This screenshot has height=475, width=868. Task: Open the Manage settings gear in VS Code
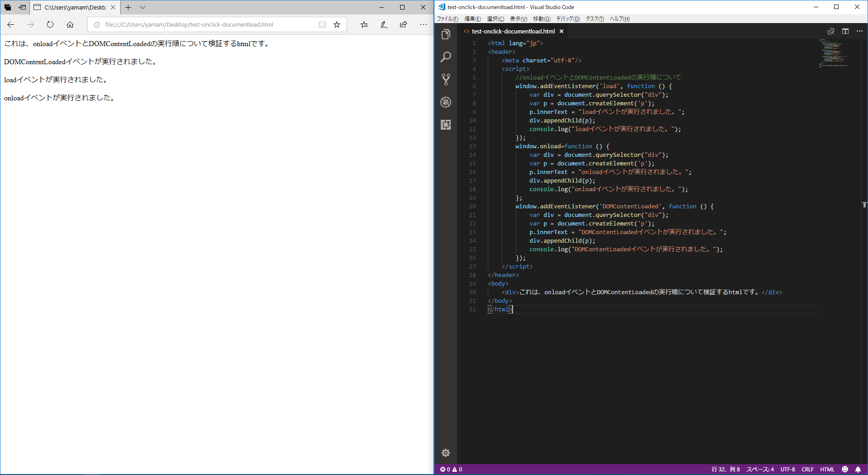pyautogui.click(x=446, y=452)
